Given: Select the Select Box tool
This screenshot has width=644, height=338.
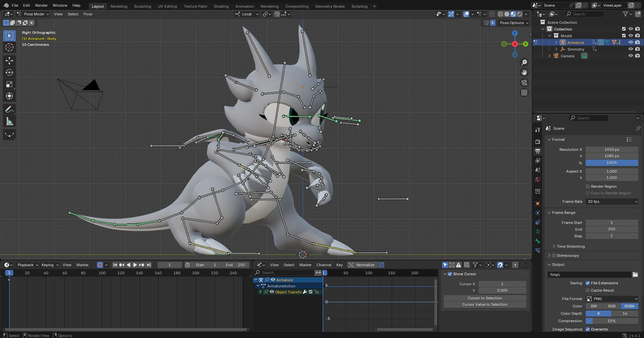Looking at the screenshot, I should 9,36.
